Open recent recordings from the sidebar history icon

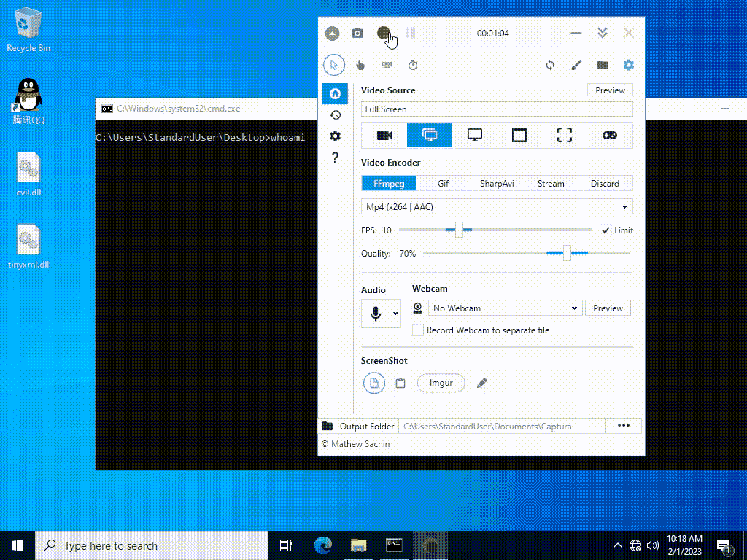click(x=335, y=115)
